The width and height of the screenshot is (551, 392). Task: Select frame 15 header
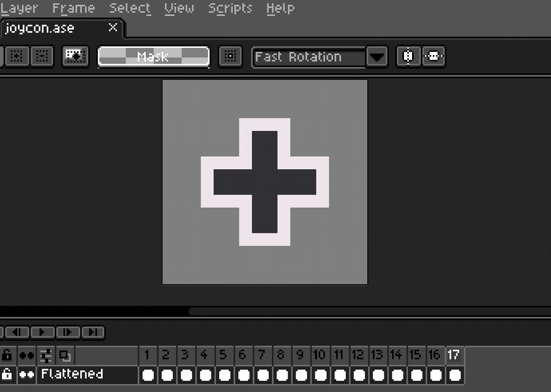[x=416, y=355]
